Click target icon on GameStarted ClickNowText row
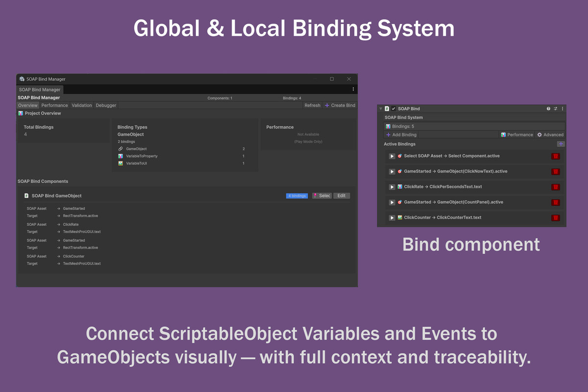Image resolution: width=588 pixels, height=392 pixels. [400, 171]
